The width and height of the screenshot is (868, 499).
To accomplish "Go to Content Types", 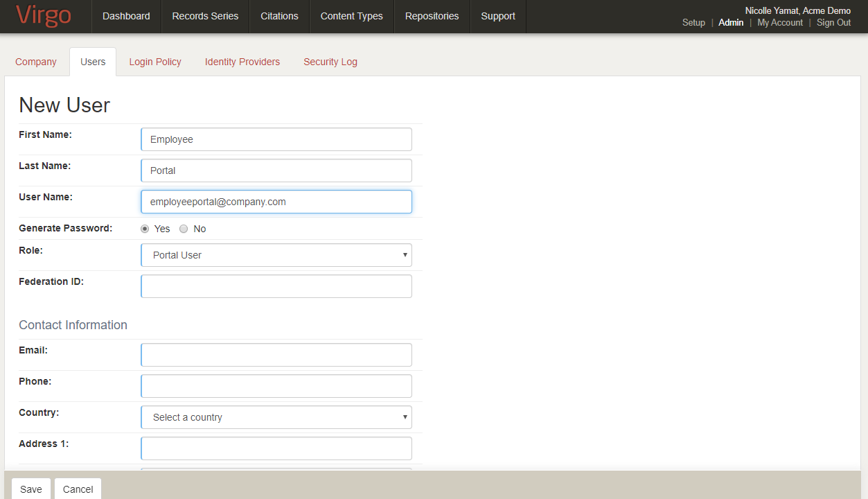I will [x=351, y=15].
